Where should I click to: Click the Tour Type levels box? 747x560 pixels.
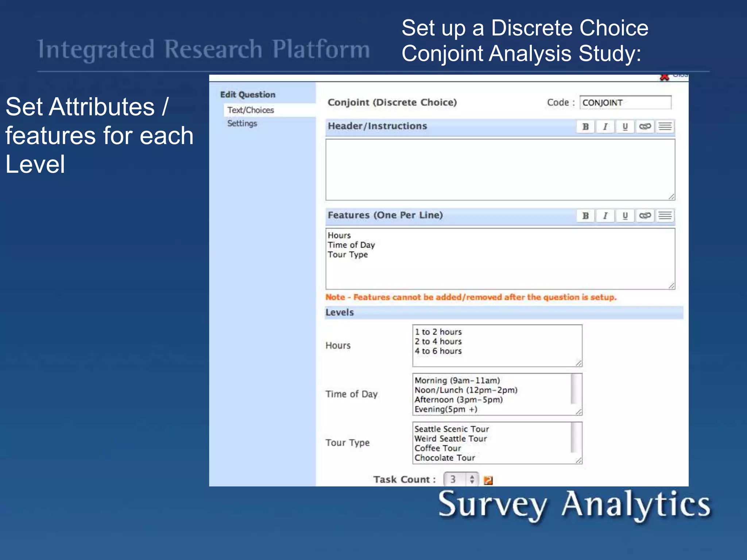(497, 443)
